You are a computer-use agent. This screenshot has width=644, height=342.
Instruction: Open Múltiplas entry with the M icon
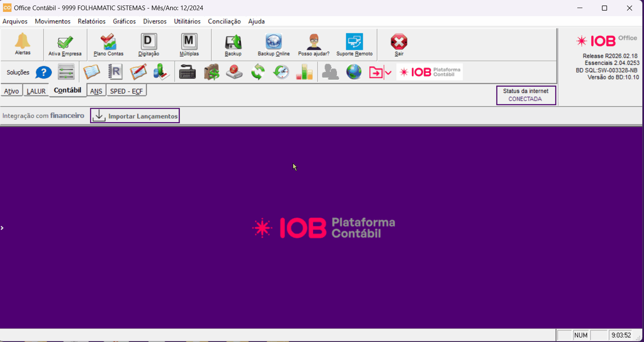189,45
